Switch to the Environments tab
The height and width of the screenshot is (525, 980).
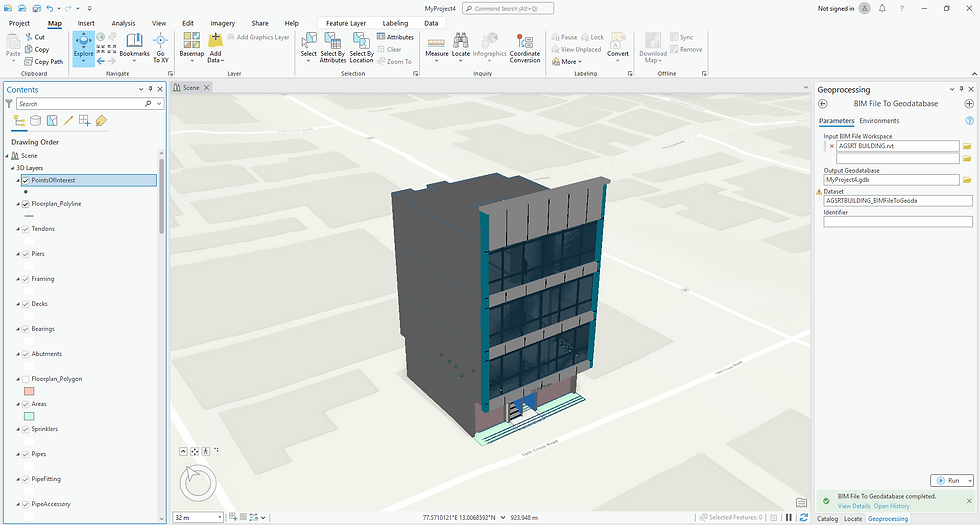pos(879,121)
